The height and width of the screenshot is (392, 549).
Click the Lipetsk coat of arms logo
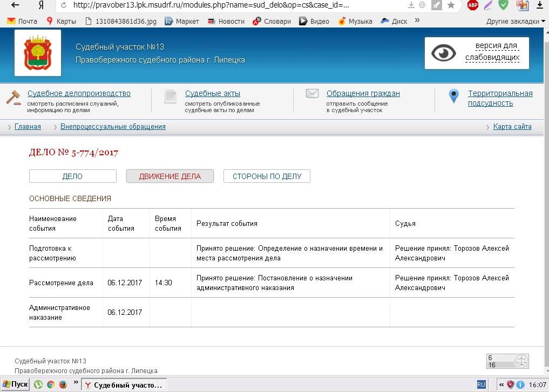(x=37, y=53)
